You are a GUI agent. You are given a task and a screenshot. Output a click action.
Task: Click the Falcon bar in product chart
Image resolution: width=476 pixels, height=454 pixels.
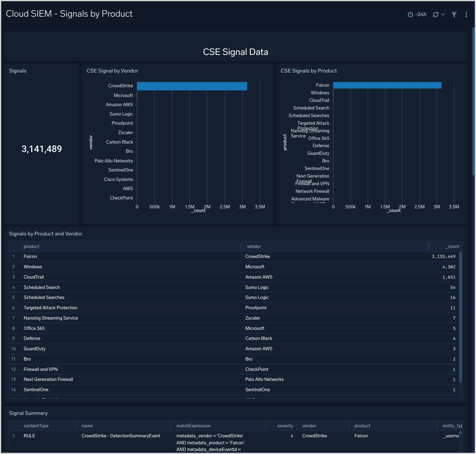387,85
